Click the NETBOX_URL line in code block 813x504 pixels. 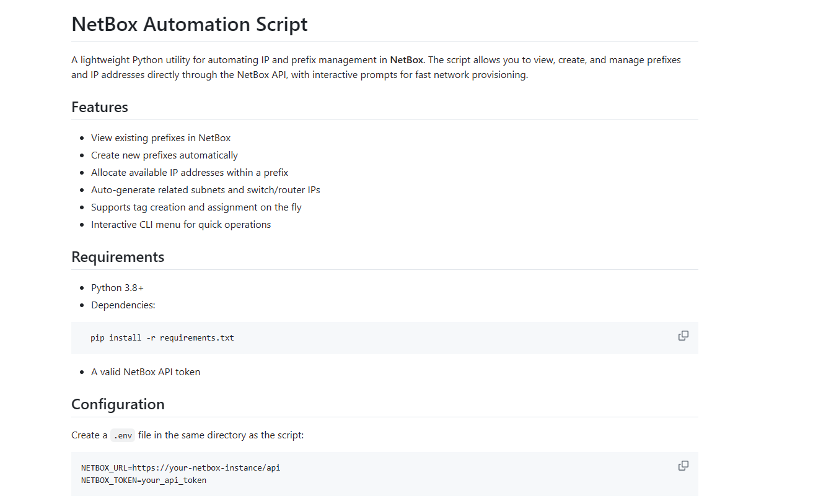[x=180, y=467]
